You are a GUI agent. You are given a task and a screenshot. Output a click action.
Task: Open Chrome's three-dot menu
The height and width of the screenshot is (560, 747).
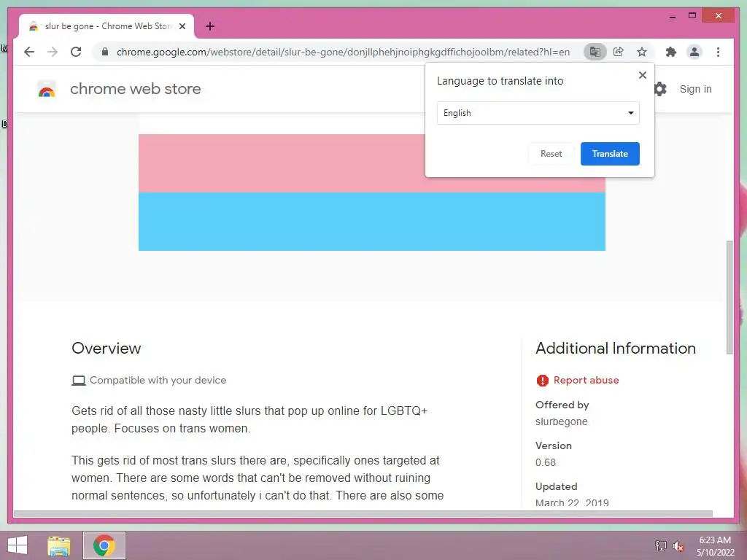718,52
